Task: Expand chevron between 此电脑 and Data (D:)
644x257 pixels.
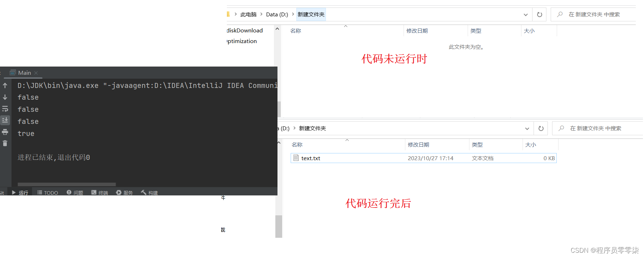Action: [x=261, y=14]
